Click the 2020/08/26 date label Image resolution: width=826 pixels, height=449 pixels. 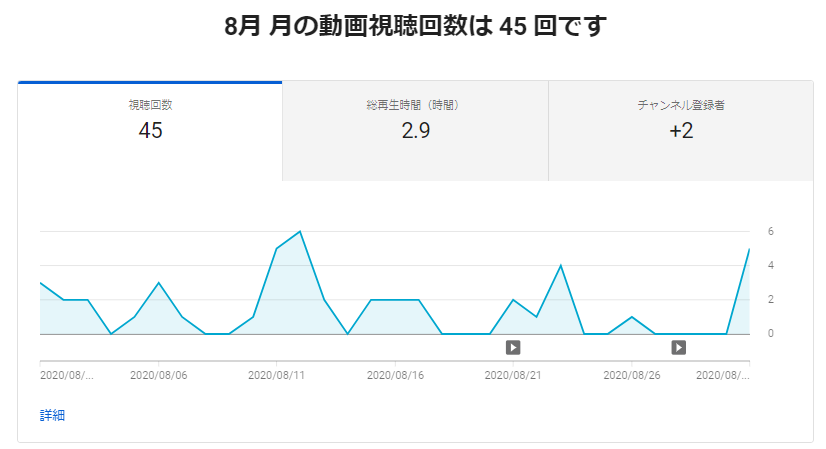632,375
